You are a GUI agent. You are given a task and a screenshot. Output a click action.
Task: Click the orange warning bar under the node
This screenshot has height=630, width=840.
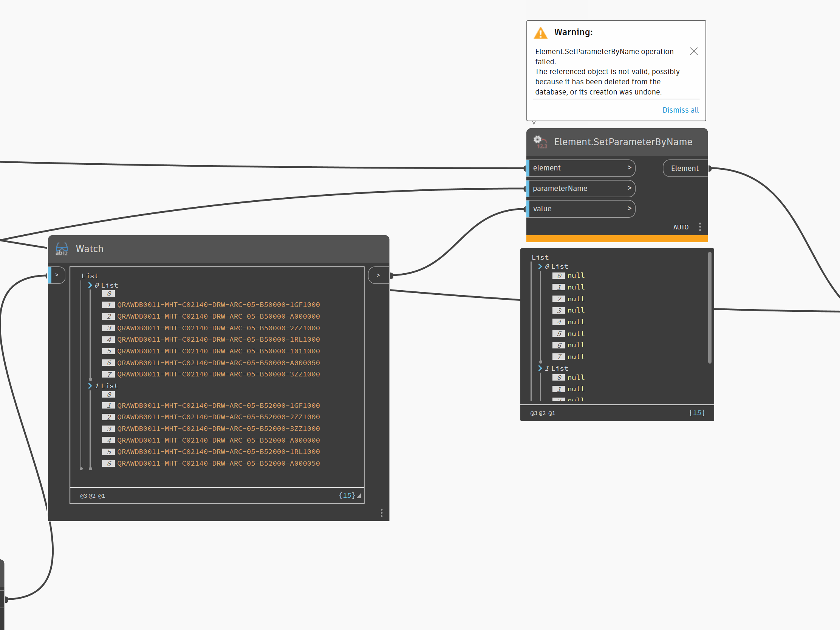[x=617, y=239]
